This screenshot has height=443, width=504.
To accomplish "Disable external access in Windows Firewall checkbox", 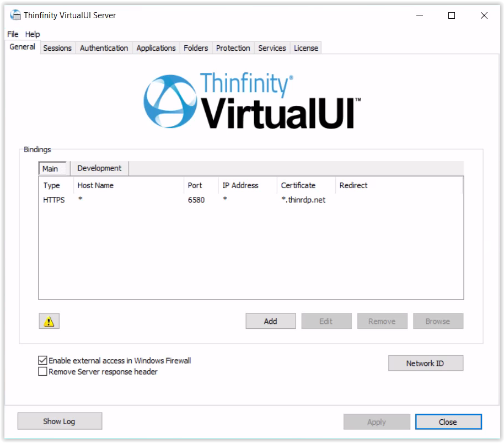I will pyautogui.click(x=43, y=360).
